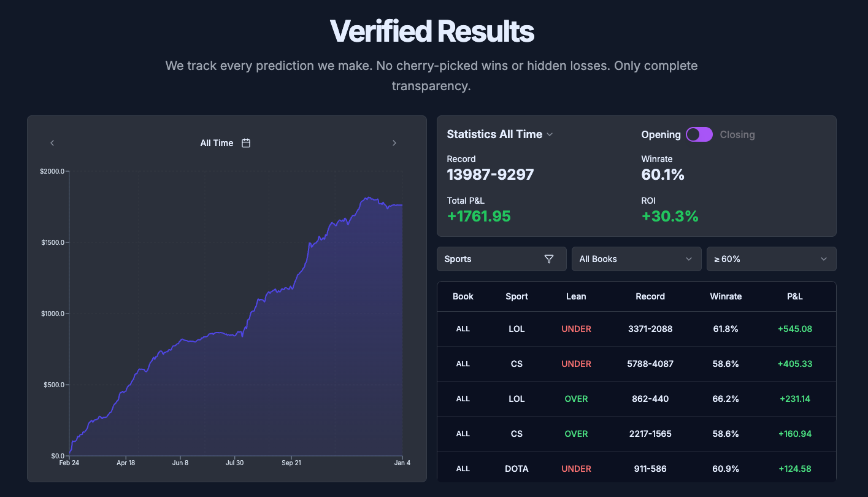
Task: Click the calendar icon beside All Time
Action: (x=246, y=143)
